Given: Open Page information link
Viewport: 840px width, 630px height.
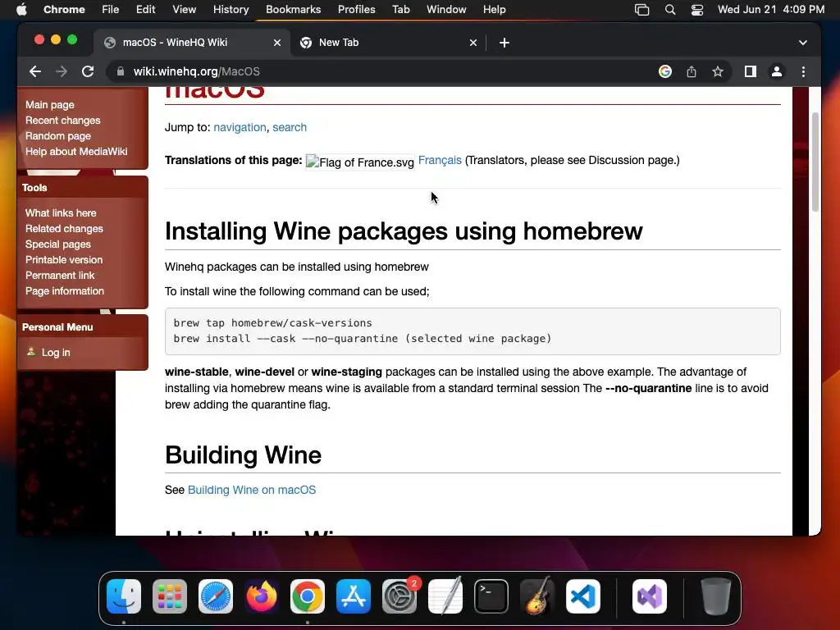Looking at the screenshot, I should coord(64,291).
